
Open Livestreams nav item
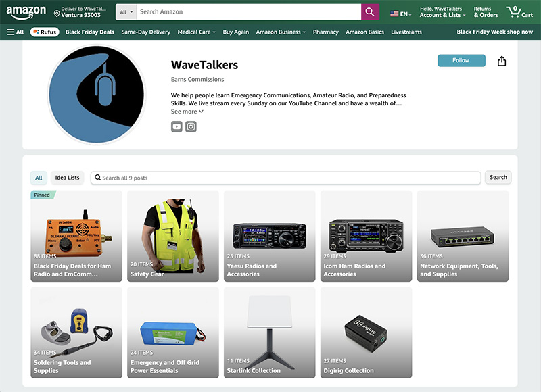tap(406, 32)
